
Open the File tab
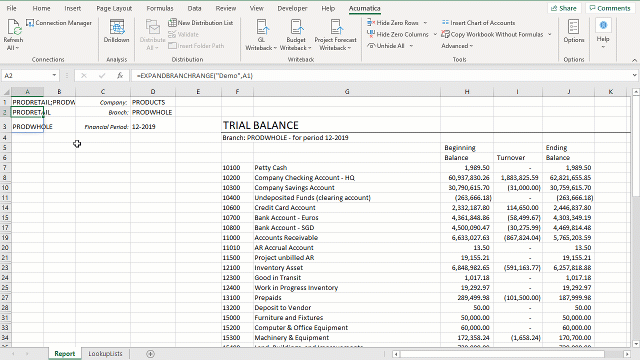[11, 8]
